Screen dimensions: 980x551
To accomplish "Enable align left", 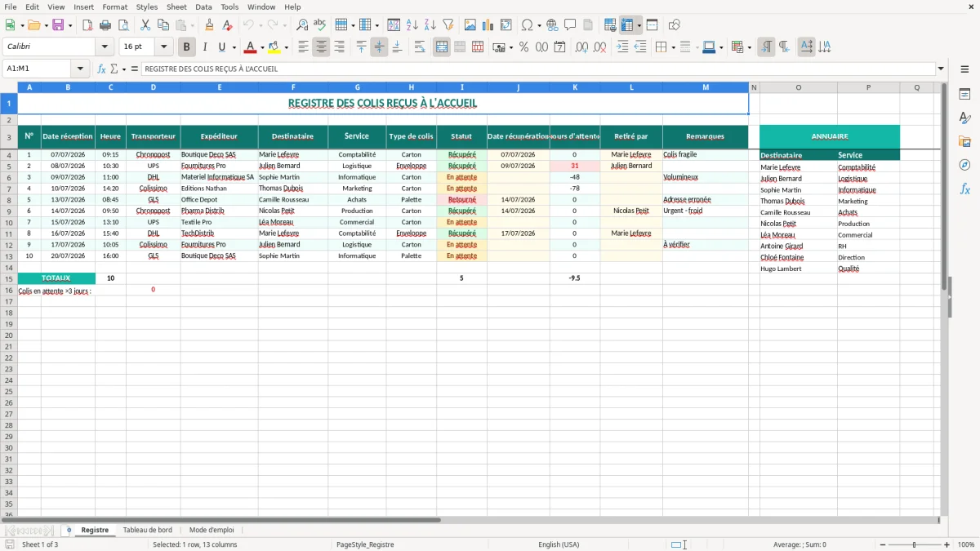I will click(x=303, y=47).
